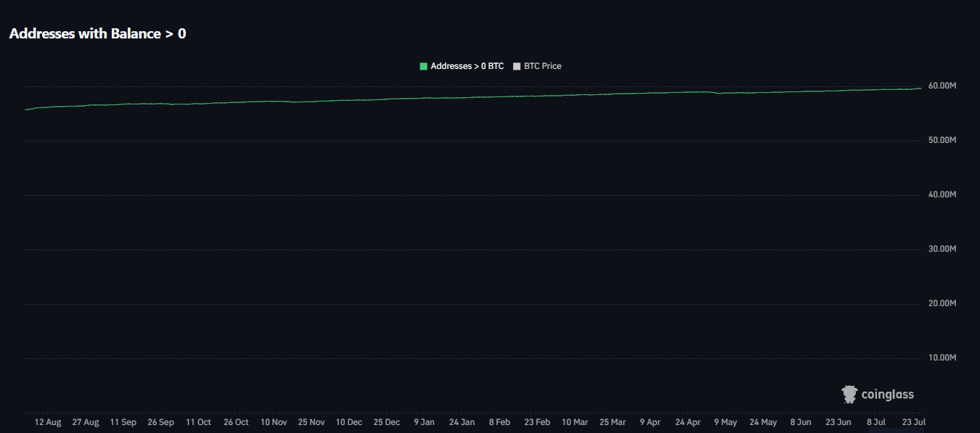Select the 10 Nov date tick
980x433 pixels.
coord(274,422)
